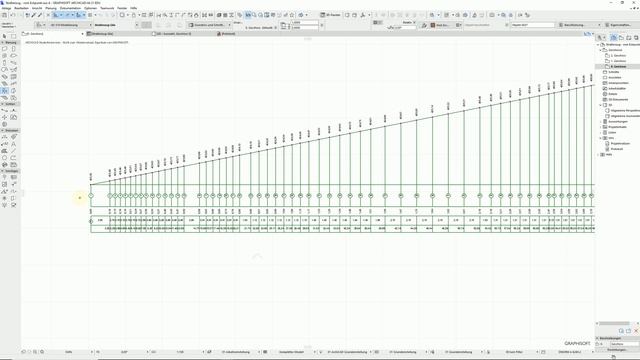Viewport: 640px width, 360px height.
Task: Select Details in navigator tree
Action: click(x=613, y=94)
